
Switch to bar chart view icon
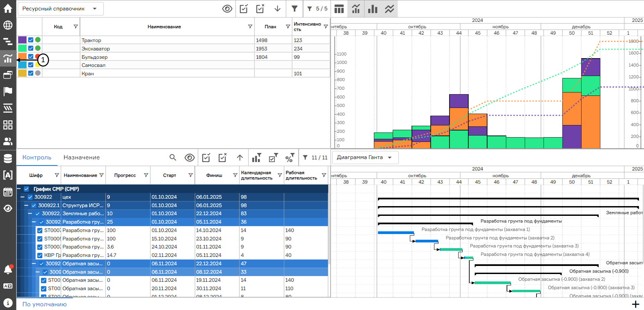point(373,9)
